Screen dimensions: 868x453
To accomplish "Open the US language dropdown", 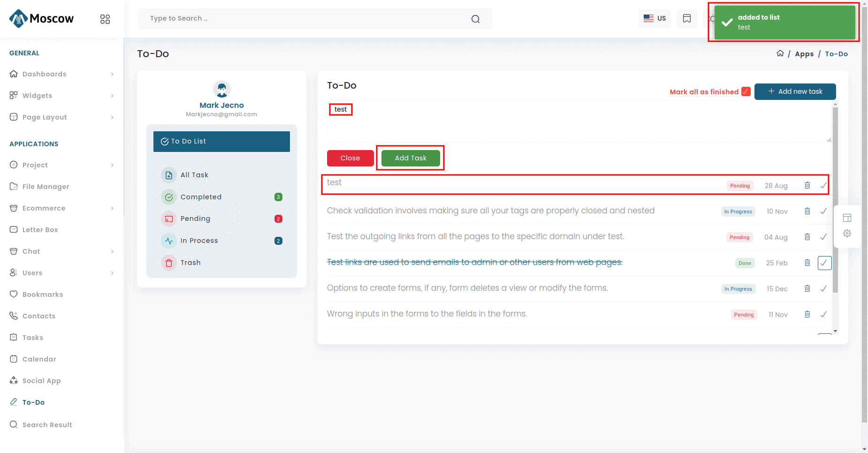I will (x=655, y=19).
